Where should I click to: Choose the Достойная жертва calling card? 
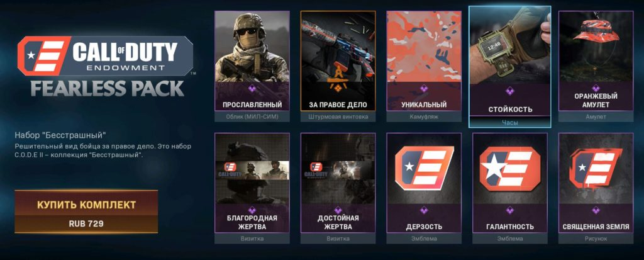338,188
